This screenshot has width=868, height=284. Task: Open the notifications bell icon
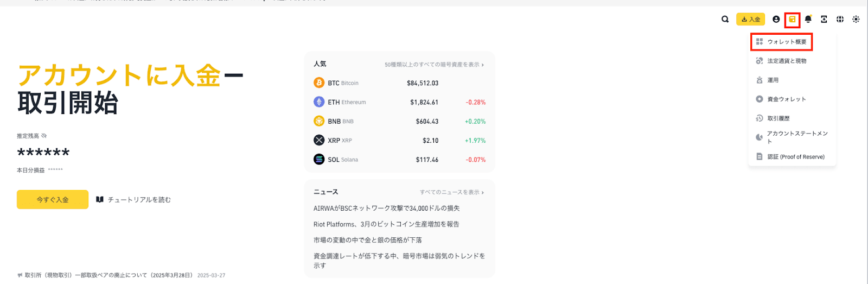pos(808,20)
